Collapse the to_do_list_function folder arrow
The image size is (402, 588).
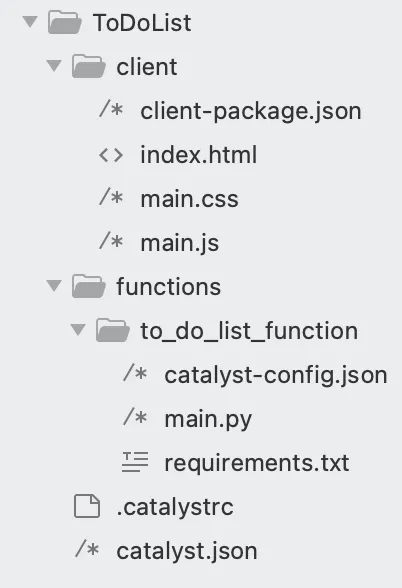coord(78,330)
